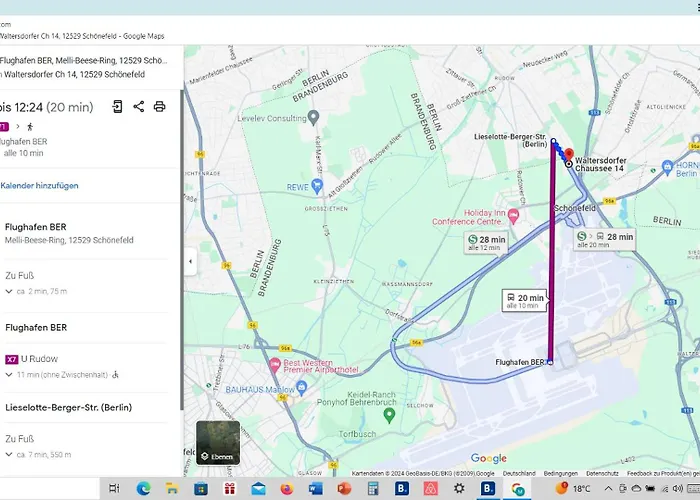Open the Ebenen layers thumbnail
Image resolution: width=700 pixels, height=500 pixels.
pyautogui.click(x=217, y=443)
